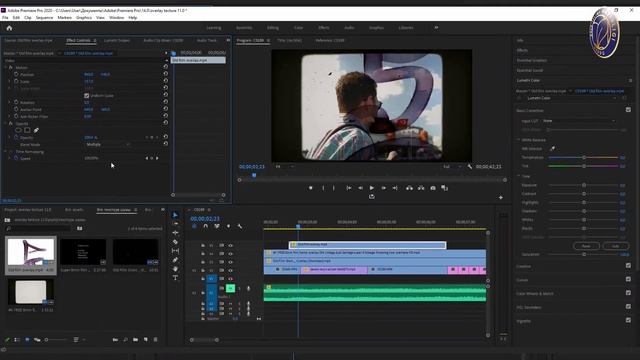Open the Program Monitor zoom level dropdown
Viewport: 640px width, 360px height.
(x=285, y=167)
